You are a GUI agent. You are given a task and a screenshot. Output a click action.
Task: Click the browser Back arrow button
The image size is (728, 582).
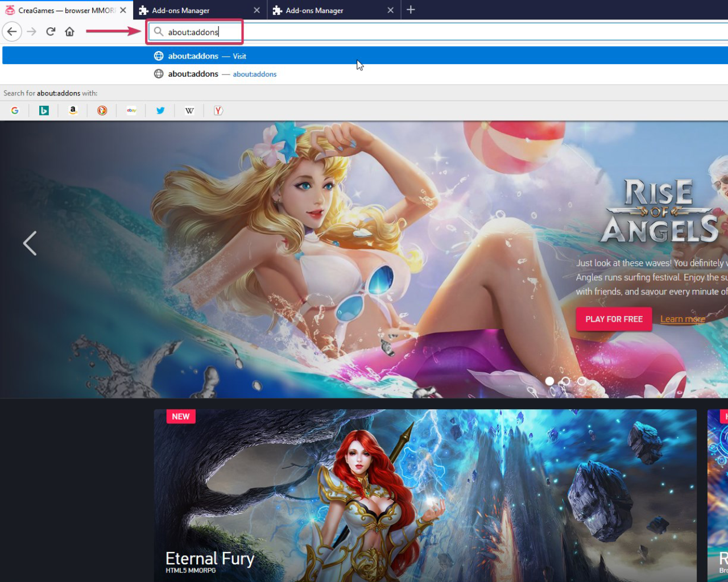(x=12, y=32)
